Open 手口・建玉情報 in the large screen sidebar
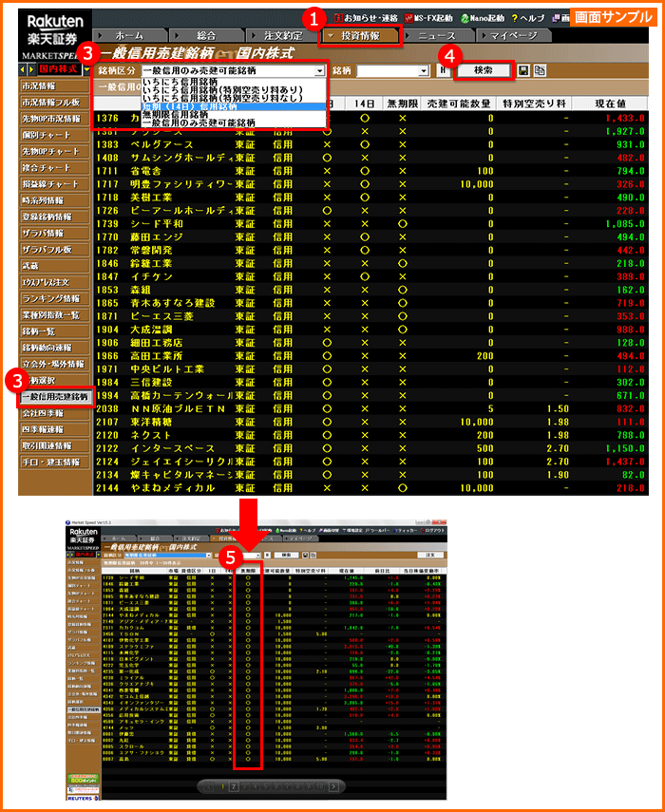Screen dimensions: 665x812 coord(53,463)
